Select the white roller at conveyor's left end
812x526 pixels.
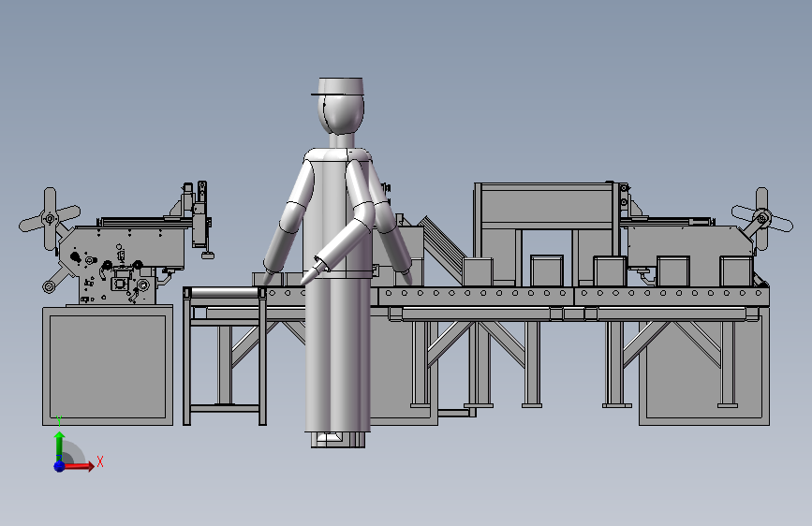[x=226, y=293]
